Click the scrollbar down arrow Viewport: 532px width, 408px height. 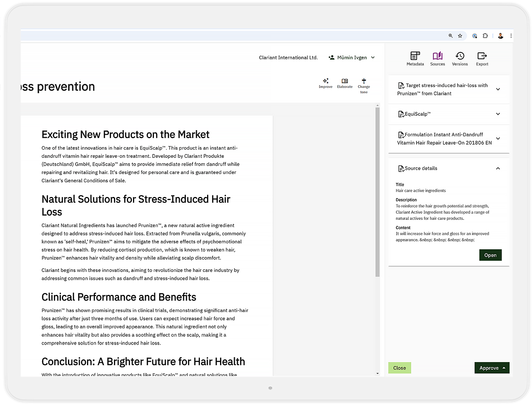click(377, 373)
